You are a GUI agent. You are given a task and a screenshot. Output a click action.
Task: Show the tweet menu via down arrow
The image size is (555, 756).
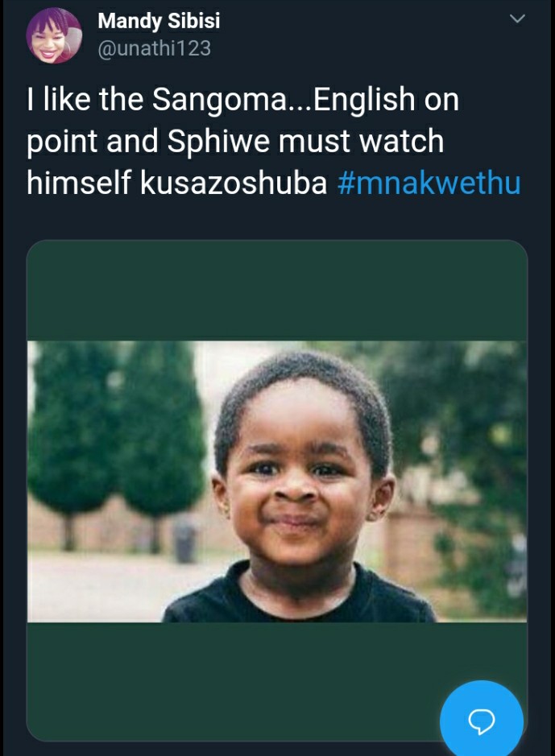pyautogui.click(x=517, y=19)
